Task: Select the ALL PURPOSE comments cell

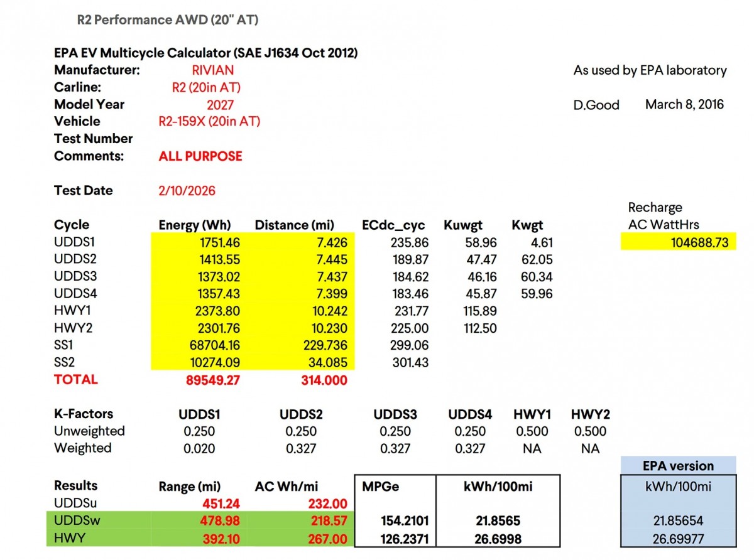Action: tap(200, 156)
